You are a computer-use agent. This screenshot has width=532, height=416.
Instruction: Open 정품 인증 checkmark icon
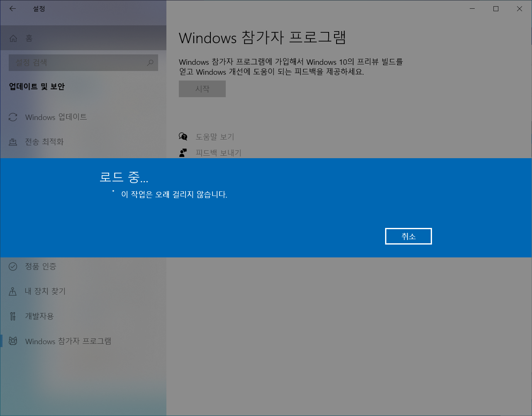[x=13, y=267]
